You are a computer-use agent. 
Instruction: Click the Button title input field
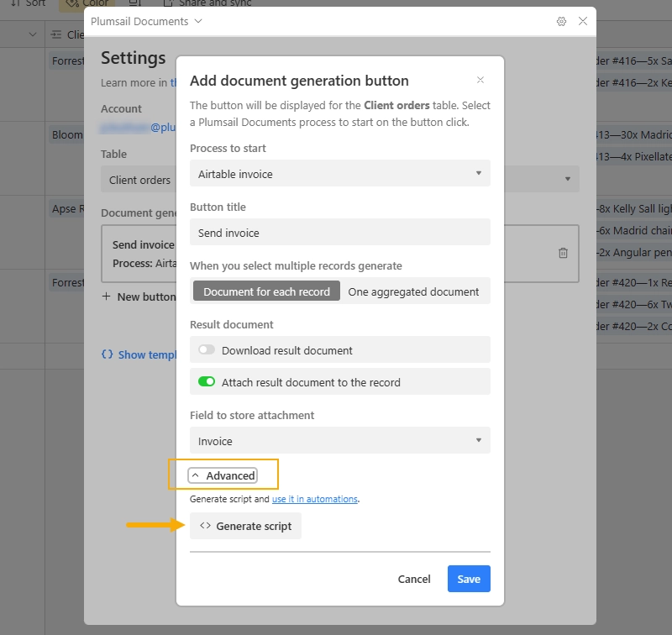click(x=340, y=232)
